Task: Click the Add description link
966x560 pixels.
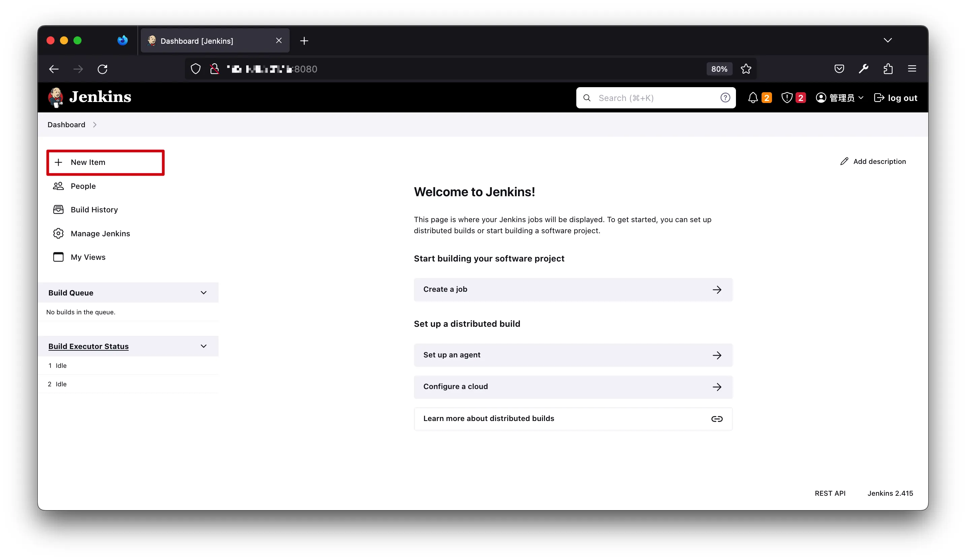Action: tap(873, 161)
